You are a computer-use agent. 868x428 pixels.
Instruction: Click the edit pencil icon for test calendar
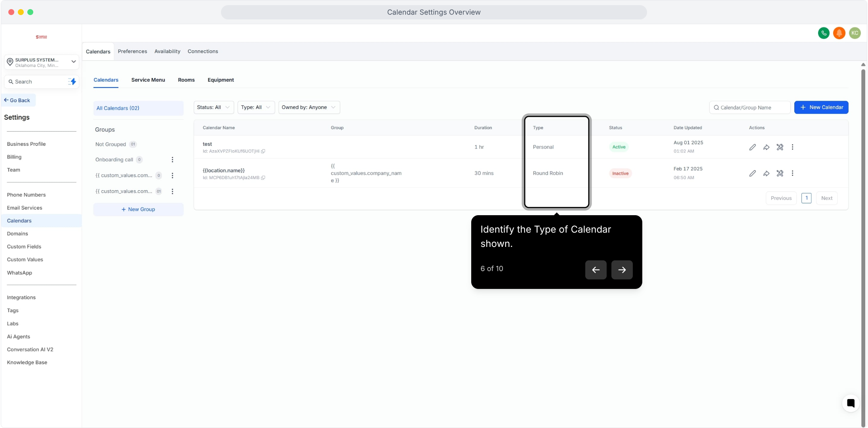click(752, 147)
